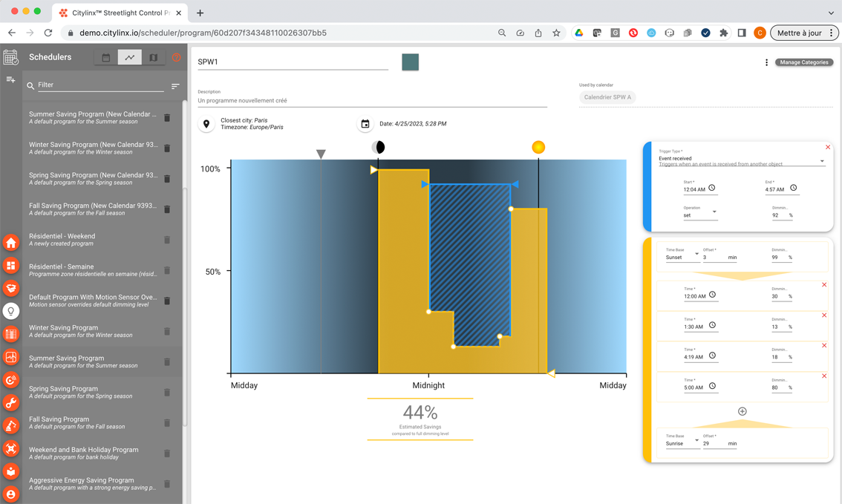Click the add new program list icon
The width and height of the screenshot is (842, 504).
tap(10, 79)
